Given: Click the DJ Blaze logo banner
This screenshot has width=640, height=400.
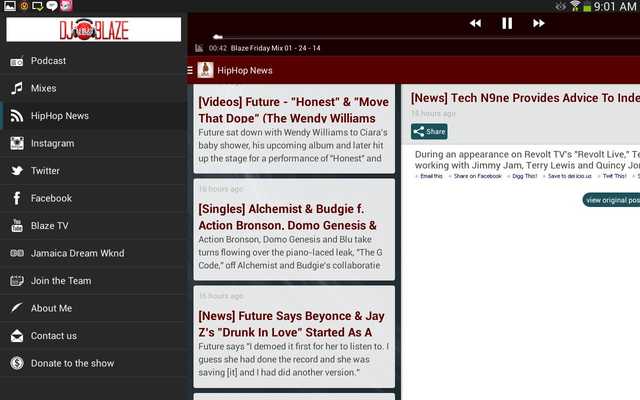Looking at the screenshot, I should [93, 29].
